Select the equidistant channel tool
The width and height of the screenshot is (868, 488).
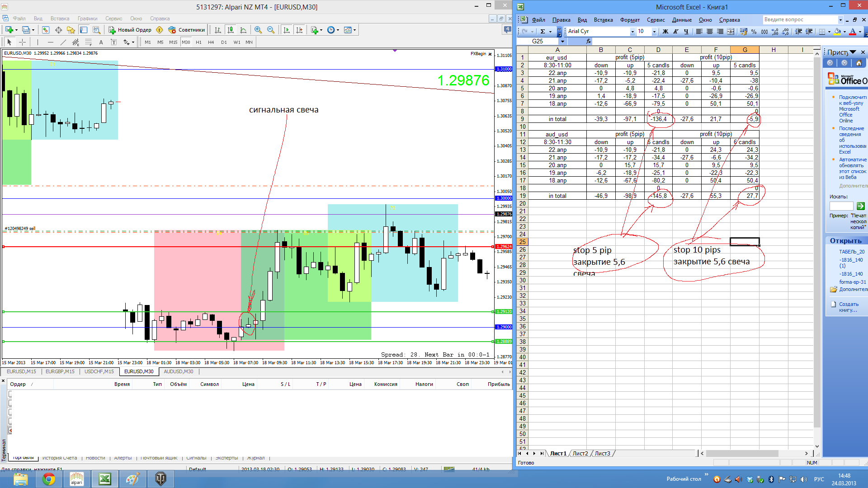[76, 42]
